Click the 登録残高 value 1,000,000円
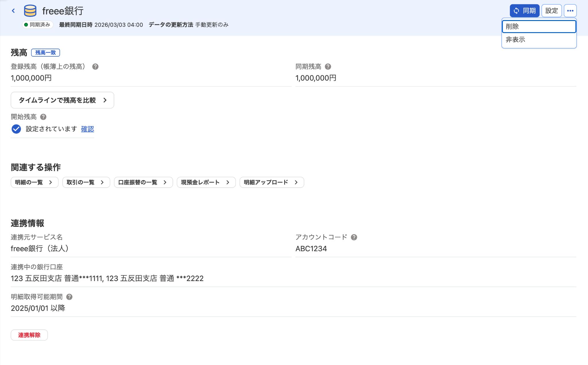Screen dimensions: 588x365 pyautogui.click(x=31, y=78)
